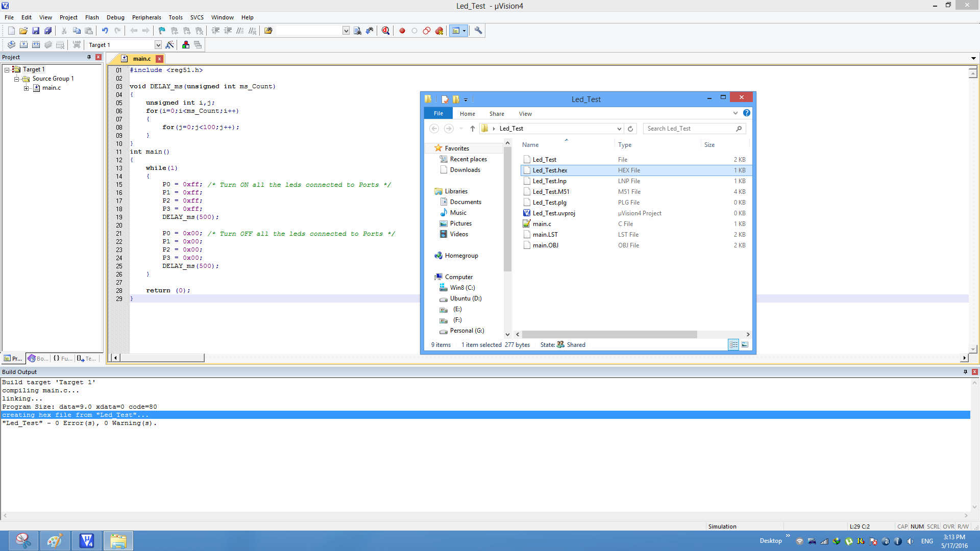Click the Open file icon in µVision toolbar
Viewport: 980px width, 551px height.
coord(23,31)
